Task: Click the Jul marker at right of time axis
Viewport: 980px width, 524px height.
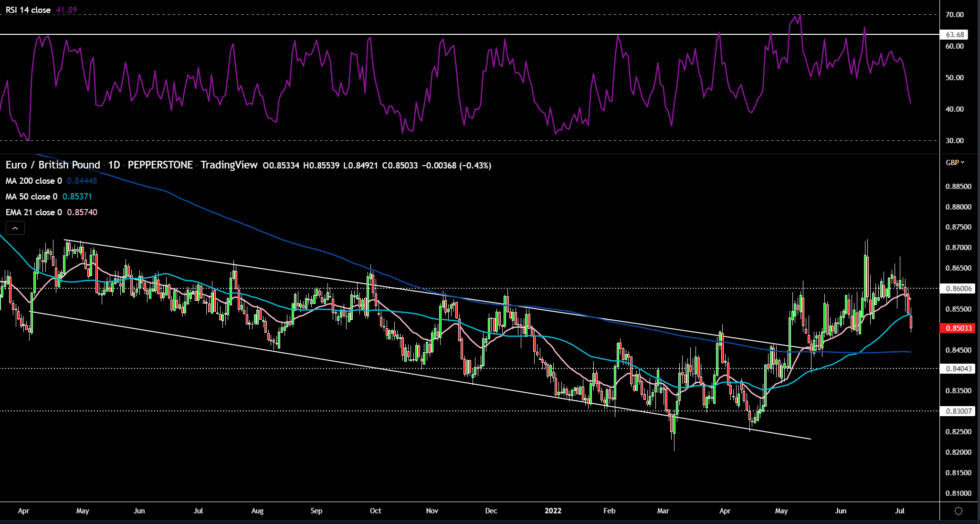Action: [x=899, y=511]
